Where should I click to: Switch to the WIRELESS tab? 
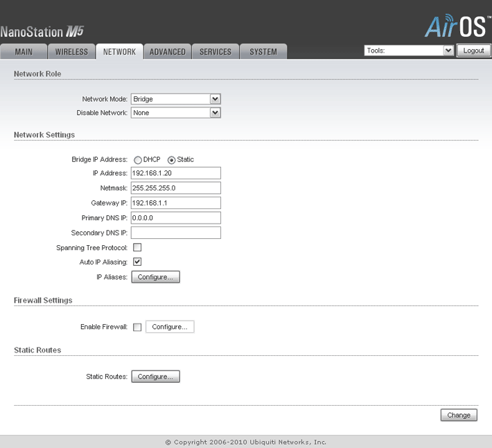(71, 52)
